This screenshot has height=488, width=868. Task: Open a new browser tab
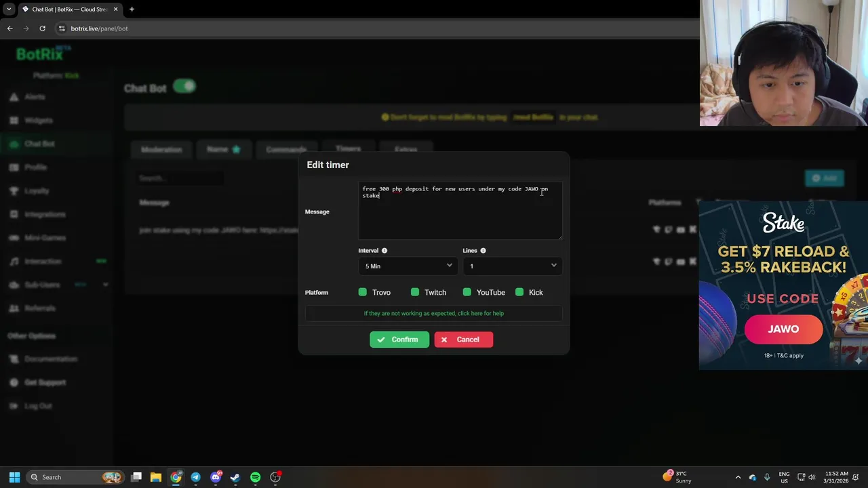[x=132, y=9]
